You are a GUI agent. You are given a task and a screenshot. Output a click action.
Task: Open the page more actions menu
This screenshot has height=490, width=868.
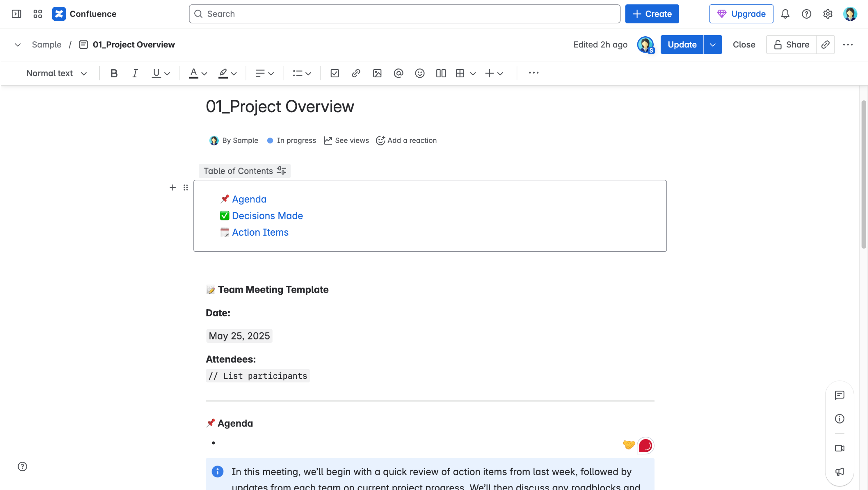(848, 44)
